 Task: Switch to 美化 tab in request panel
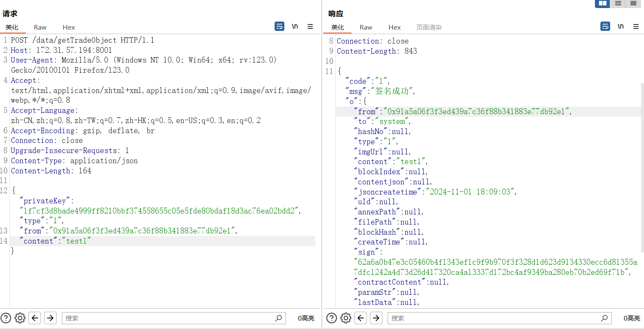point(12,27)
